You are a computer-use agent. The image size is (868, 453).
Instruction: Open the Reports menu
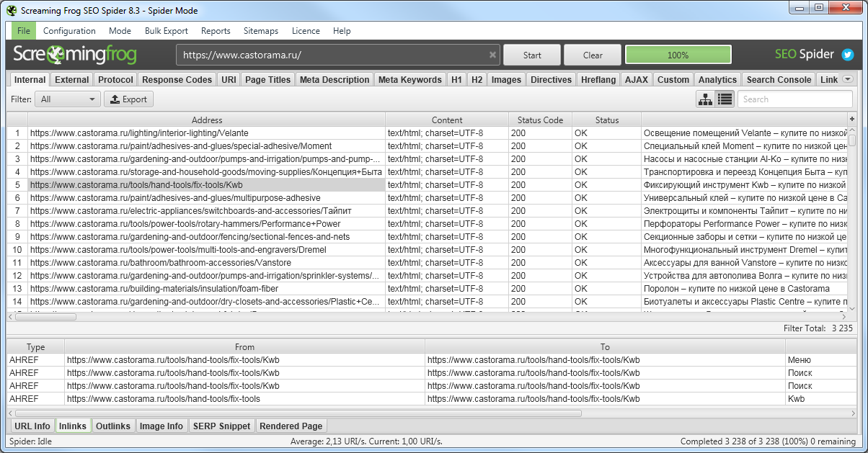216,31
